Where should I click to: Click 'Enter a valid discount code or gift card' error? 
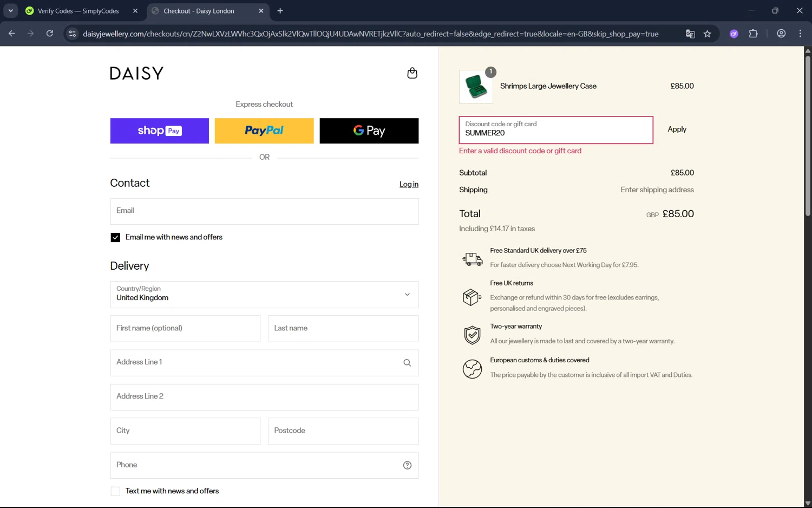[x=520, y=151]
